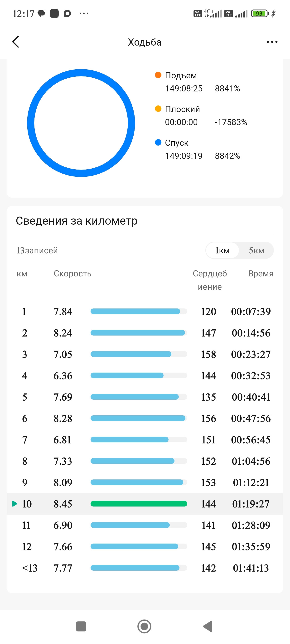290x644 pixels.
Task: Select the kilometer 10 fastest row
Action: (145, 504)
